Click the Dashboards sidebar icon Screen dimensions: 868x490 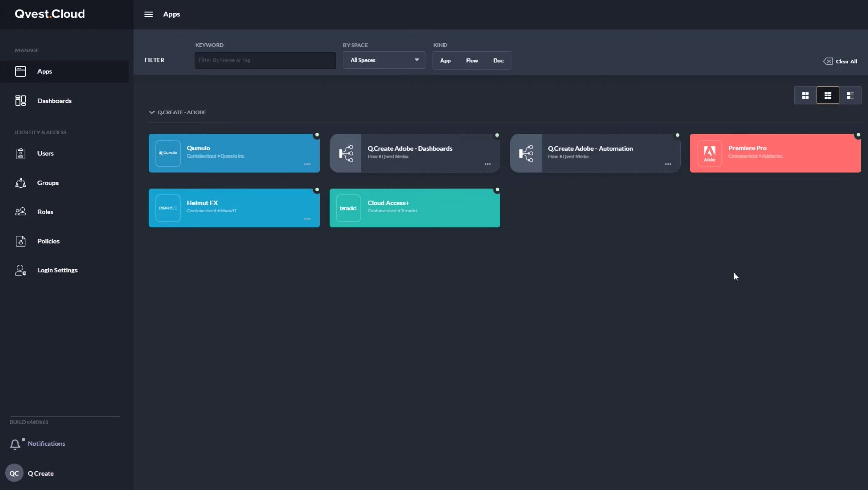pos(21,101)
